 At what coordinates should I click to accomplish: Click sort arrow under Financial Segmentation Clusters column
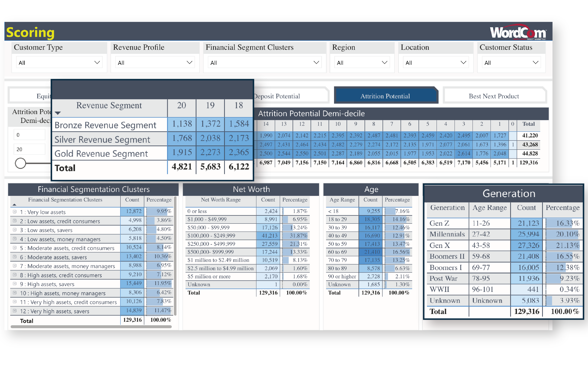point(14,205)
